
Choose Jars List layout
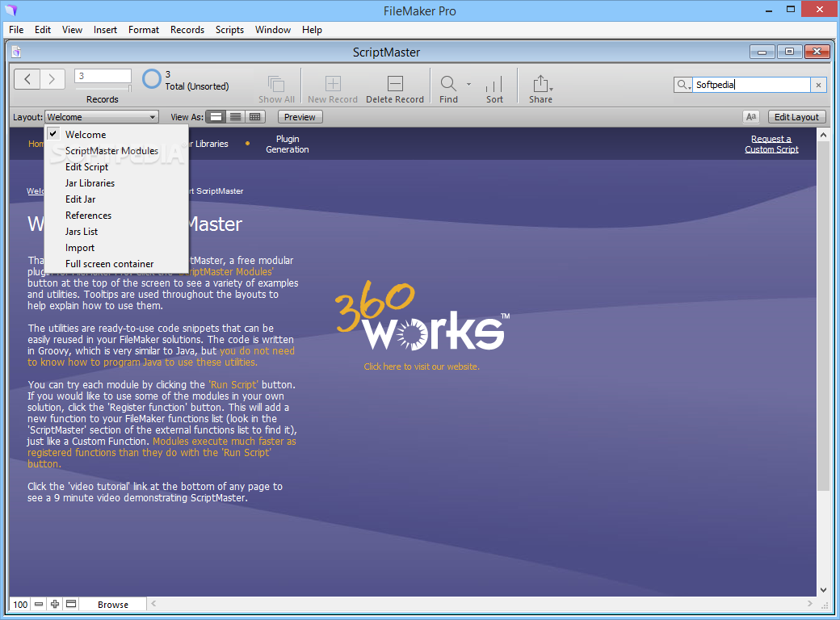point(116,232)
